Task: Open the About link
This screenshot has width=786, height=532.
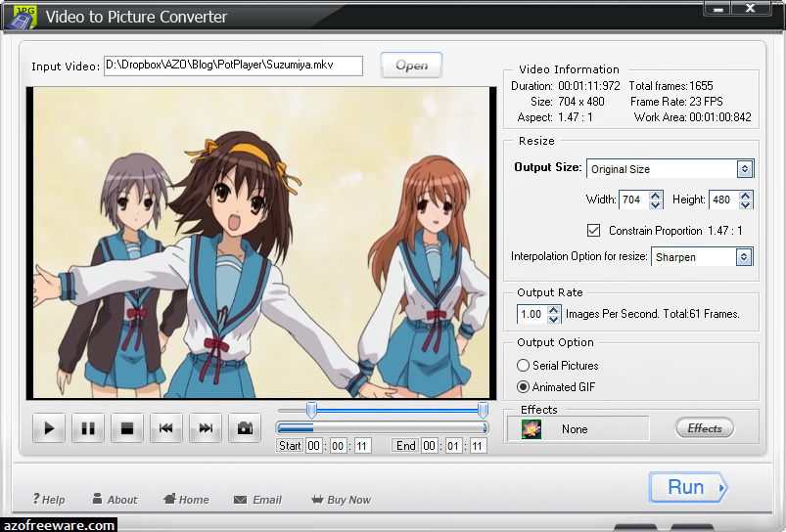Action: point(115,499)
